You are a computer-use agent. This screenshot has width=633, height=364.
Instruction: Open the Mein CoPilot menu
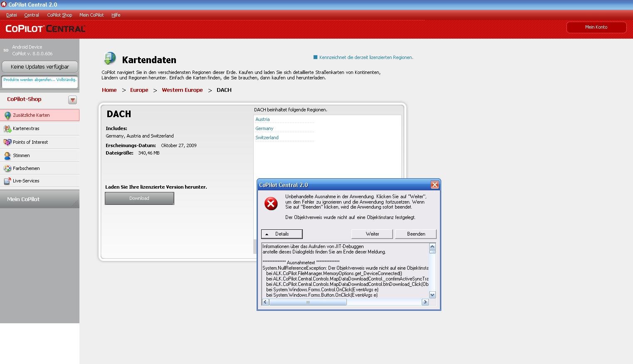pyautogui.click(x=91, y=15)
